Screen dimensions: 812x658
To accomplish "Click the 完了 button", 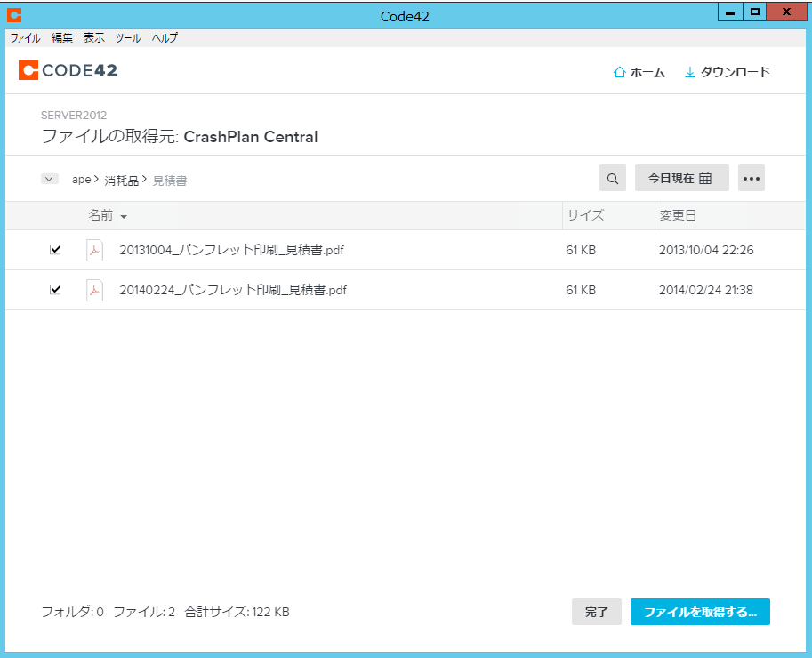I will (597, 612).
